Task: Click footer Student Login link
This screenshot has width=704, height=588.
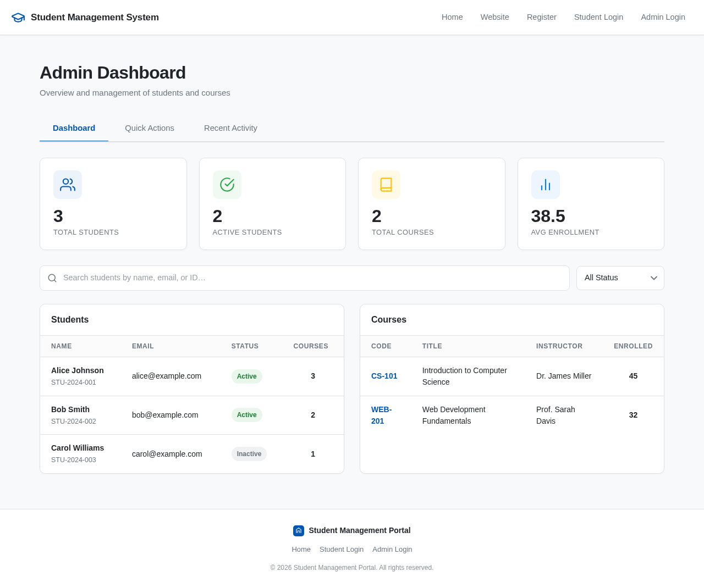Action: [x=342, y=550]
